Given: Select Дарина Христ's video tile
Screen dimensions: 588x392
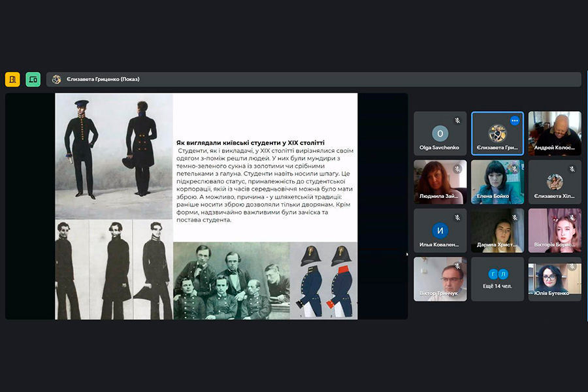Looking at the screenshot, I should coord(498,230).
